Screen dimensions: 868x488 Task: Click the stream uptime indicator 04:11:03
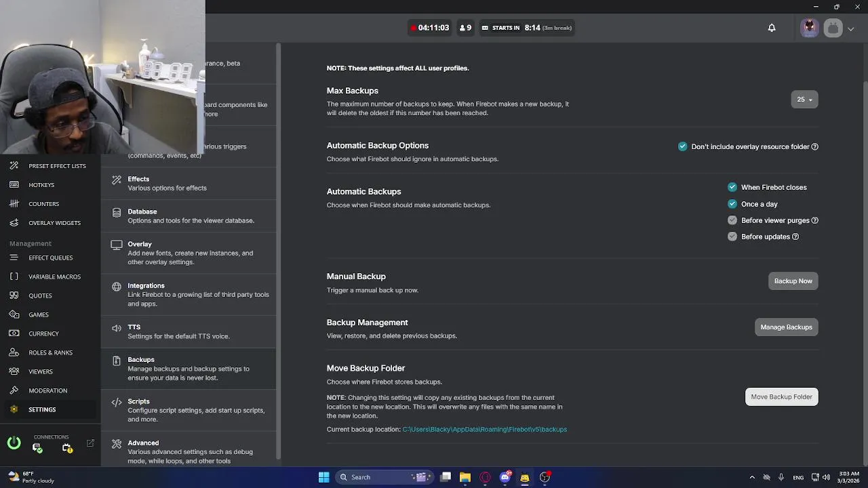coord(429,28)
